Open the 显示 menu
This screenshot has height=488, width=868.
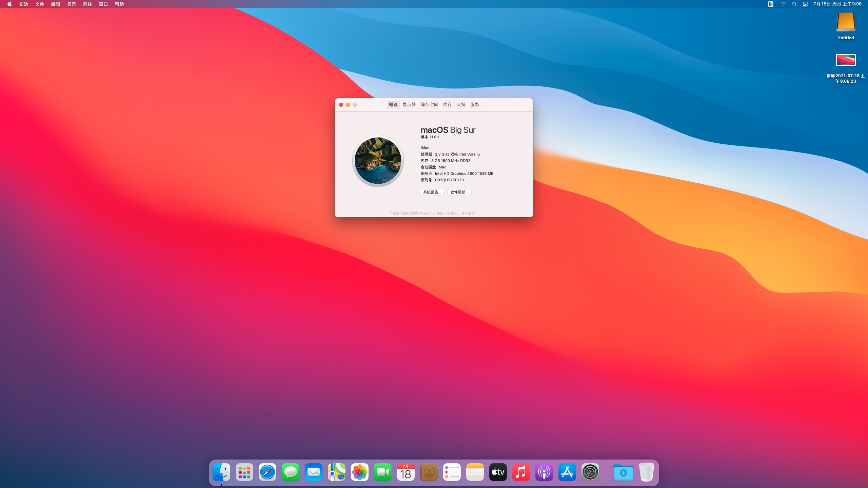click(72, 4)
